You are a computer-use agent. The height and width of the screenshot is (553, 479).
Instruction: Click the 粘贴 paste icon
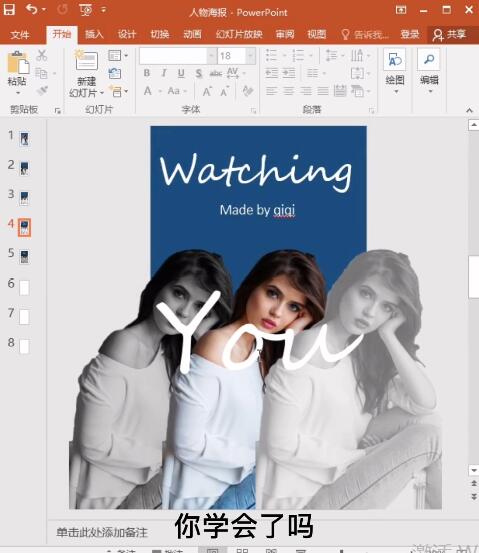coord(18,63)
